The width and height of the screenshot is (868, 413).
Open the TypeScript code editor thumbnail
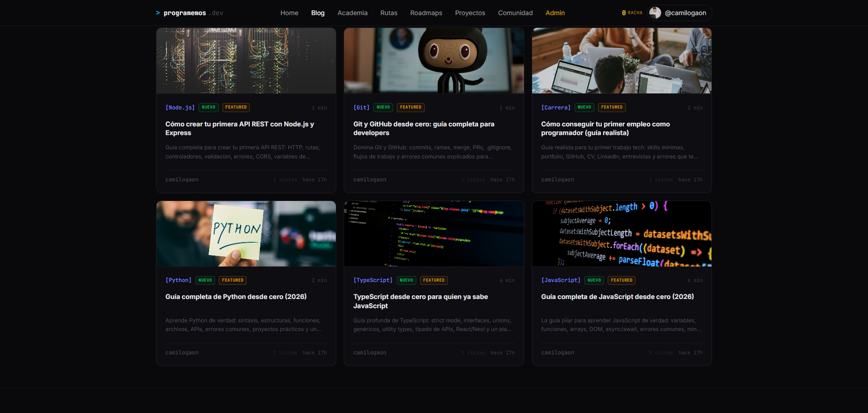[434, 234]
